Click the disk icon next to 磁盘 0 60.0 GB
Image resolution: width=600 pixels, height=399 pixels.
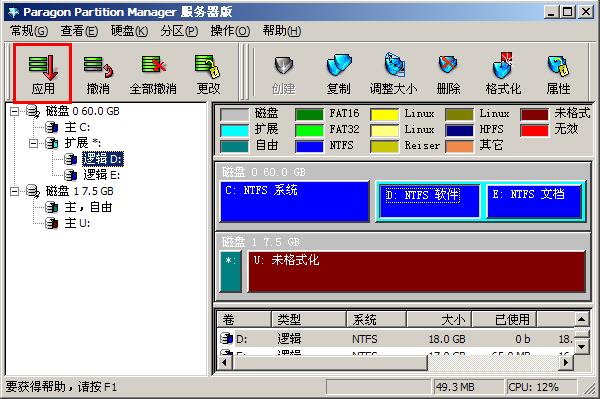tap(33, 112)
